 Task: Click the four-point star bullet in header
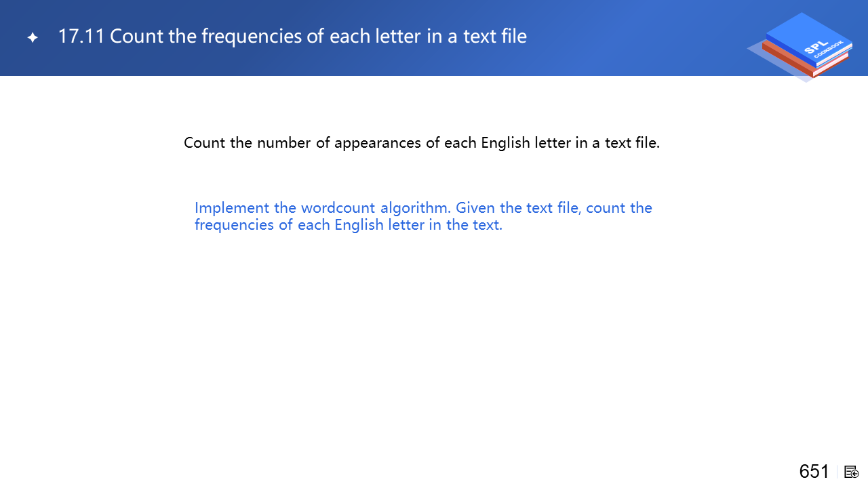click(33, 38)
